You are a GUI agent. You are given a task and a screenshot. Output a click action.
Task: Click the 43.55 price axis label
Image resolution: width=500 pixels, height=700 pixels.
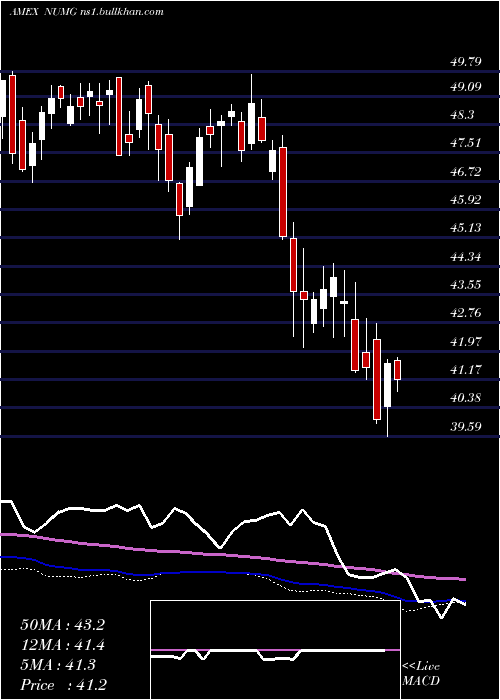pyautogui.click(x=466, y=284)
